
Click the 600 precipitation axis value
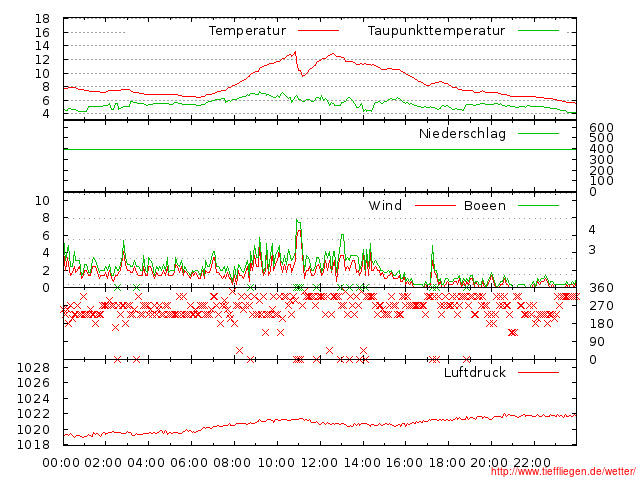(601, 128)
